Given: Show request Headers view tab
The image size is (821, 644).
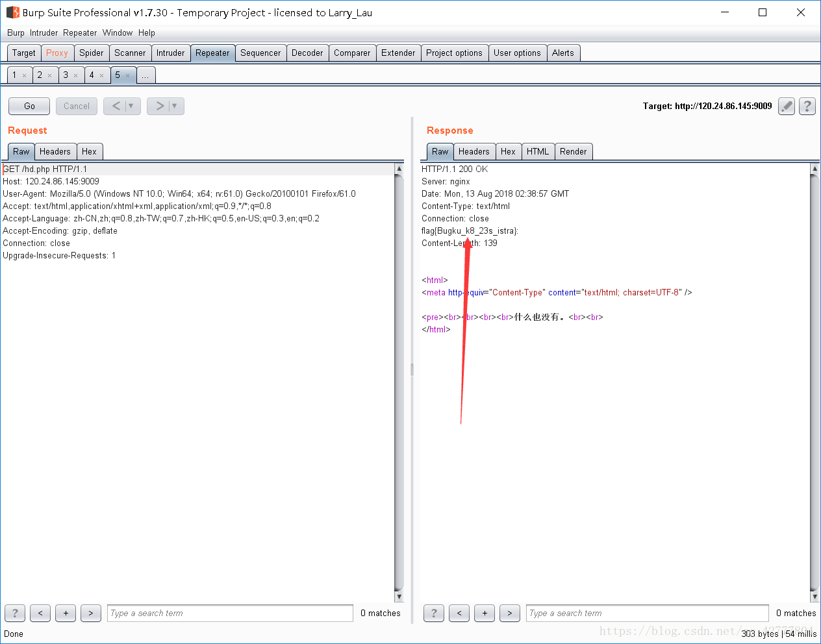Looking at the screenshot, I should (55, 151).
